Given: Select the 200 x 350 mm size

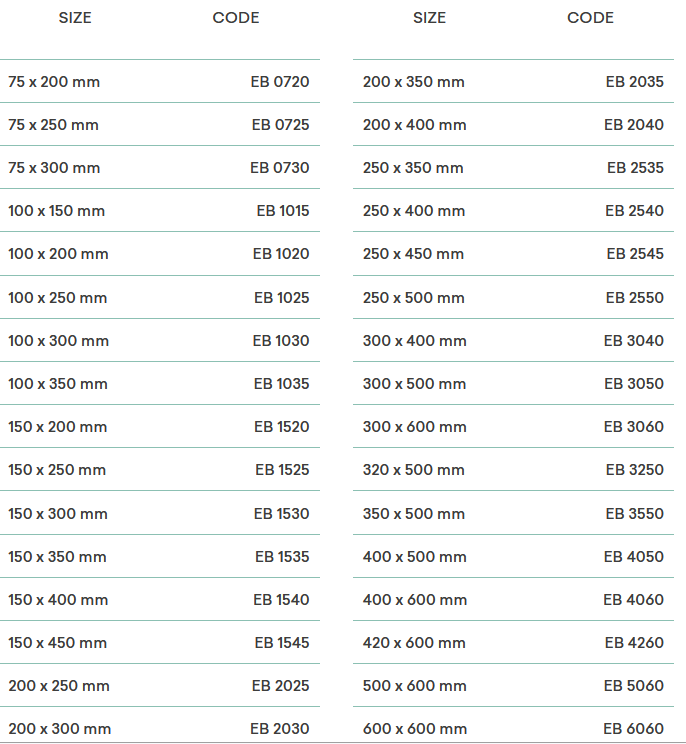Looking at the screenshot, I should [414, 82].
